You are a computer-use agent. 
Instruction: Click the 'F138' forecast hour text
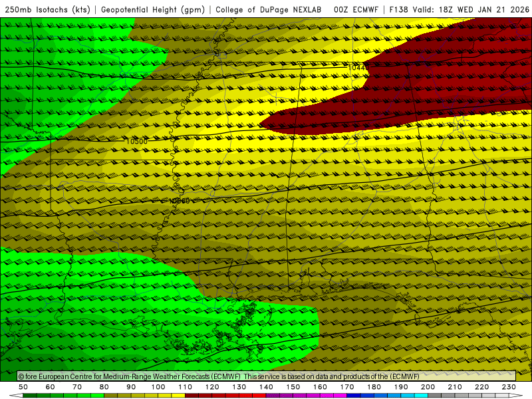point(398,10)
